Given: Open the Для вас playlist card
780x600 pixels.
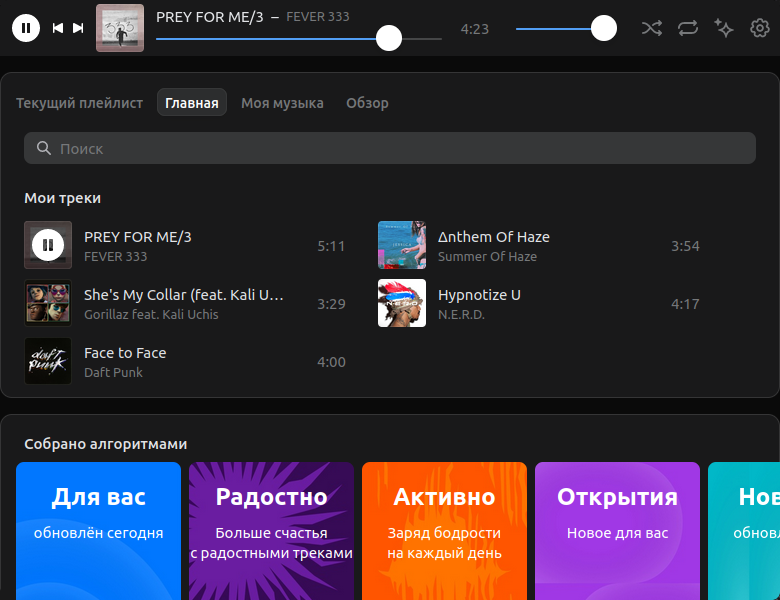Looking at the screenshot, I should point(98,531).
